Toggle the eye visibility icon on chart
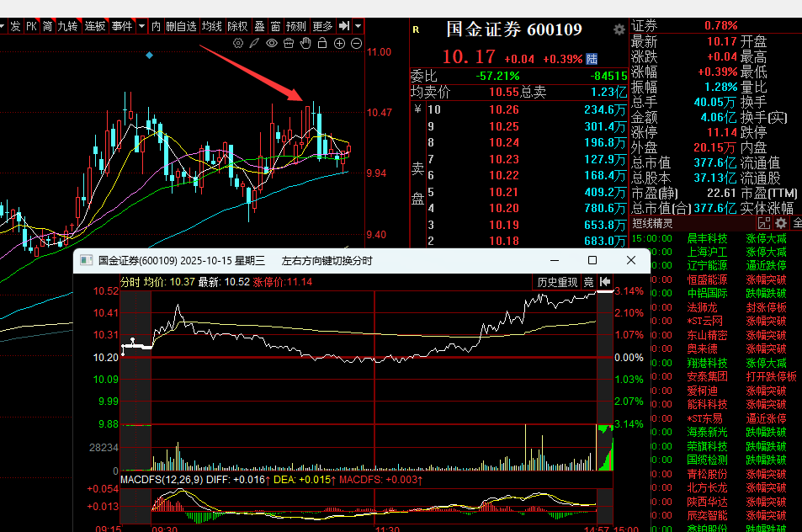802x532 pixels. tap(272, 44)
